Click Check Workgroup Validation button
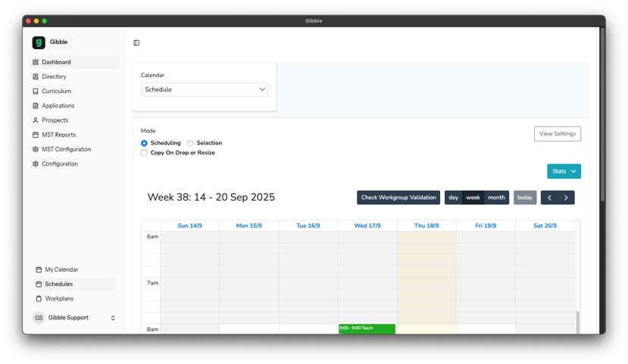Viewport: 628px width, 364px height. [x=398, y=198]
